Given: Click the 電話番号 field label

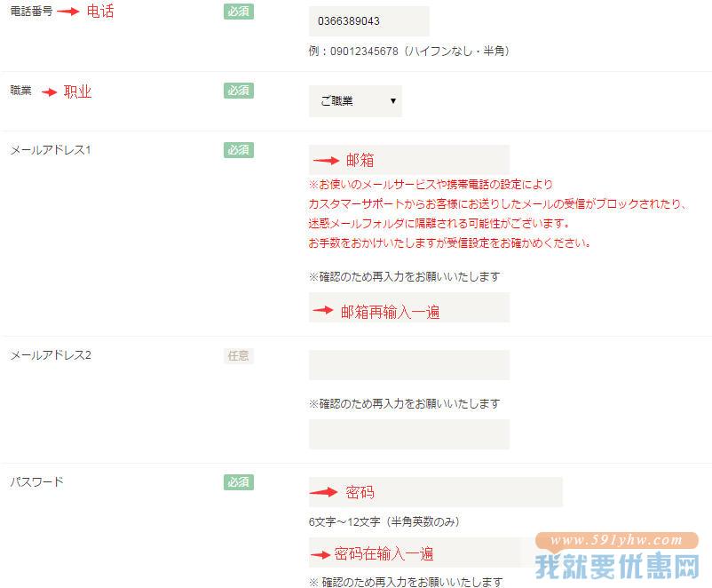Looking at the screenshot, I should [x=31, y=12].
